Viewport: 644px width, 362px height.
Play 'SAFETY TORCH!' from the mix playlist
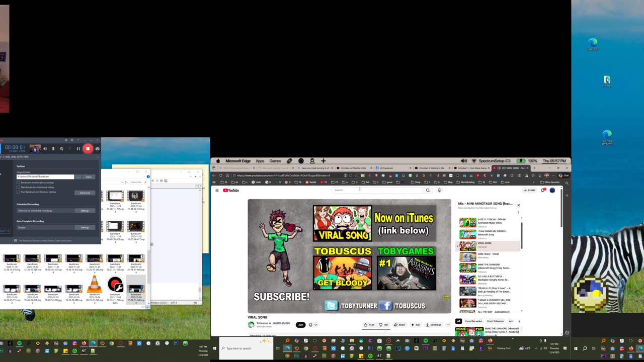(489, 222)
